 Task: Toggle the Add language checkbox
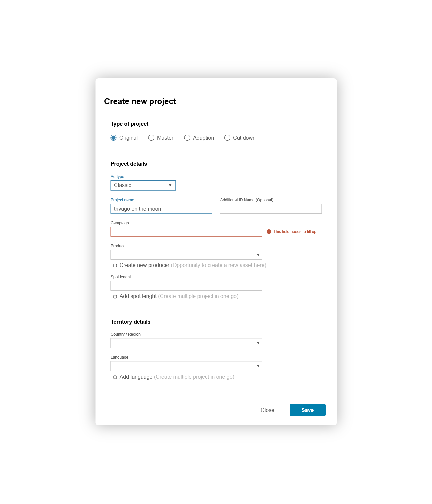tap(115, 377)
